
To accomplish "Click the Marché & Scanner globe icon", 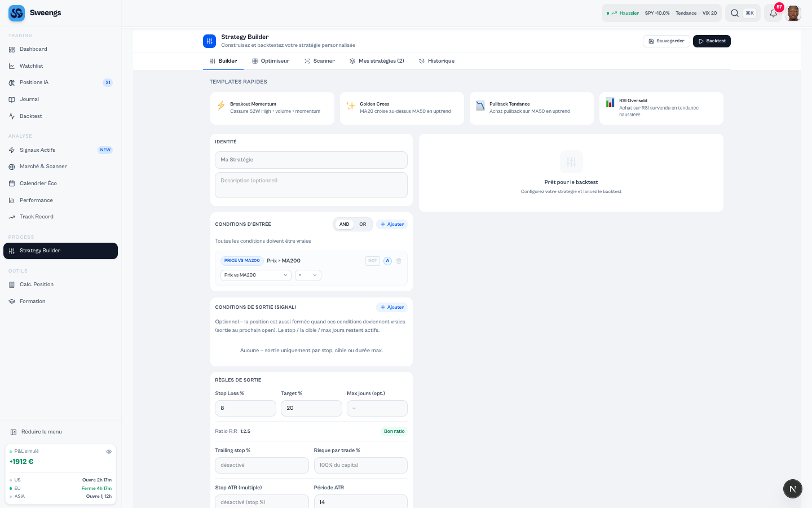I will click(12, 167).
